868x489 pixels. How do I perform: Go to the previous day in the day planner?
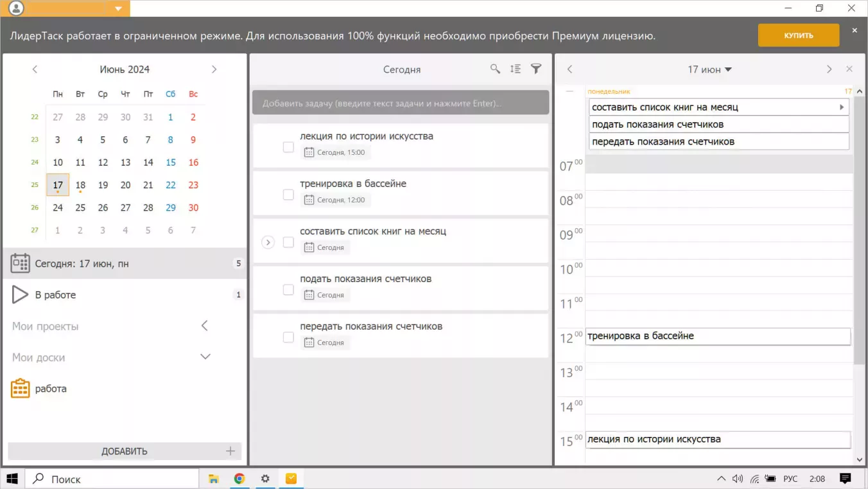[569, 69]
